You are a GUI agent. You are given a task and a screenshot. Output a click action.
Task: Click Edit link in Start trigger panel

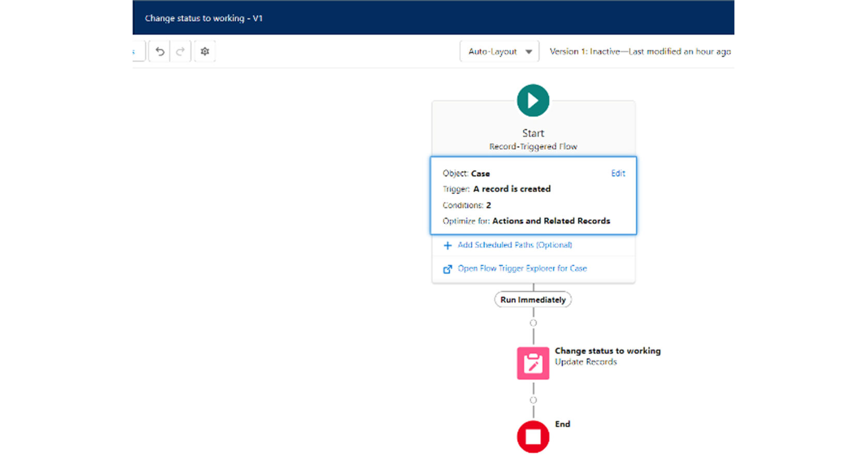click(618, 173)
